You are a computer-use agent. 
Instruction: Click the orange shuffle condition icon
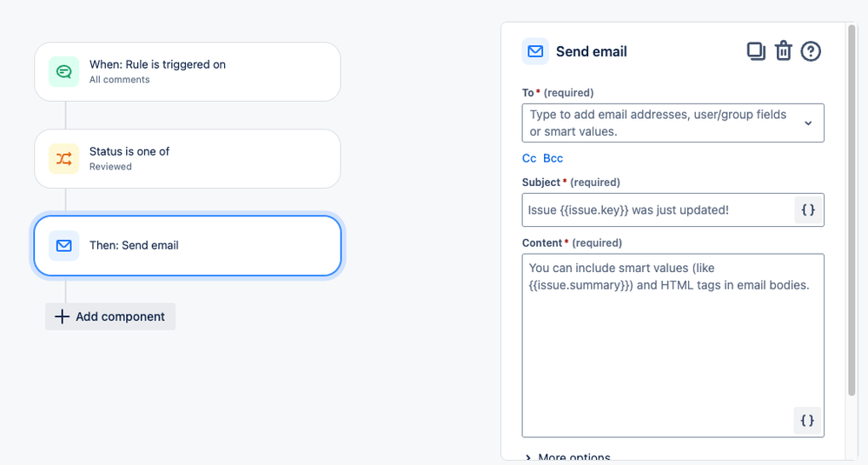click(x=63, y=159)
